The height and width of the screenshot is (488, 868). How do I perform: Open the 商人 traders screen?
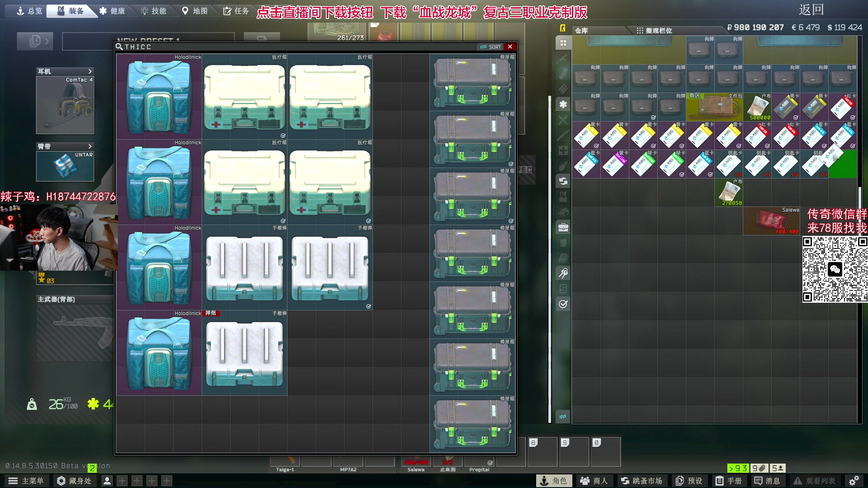[x=594, y=481]
